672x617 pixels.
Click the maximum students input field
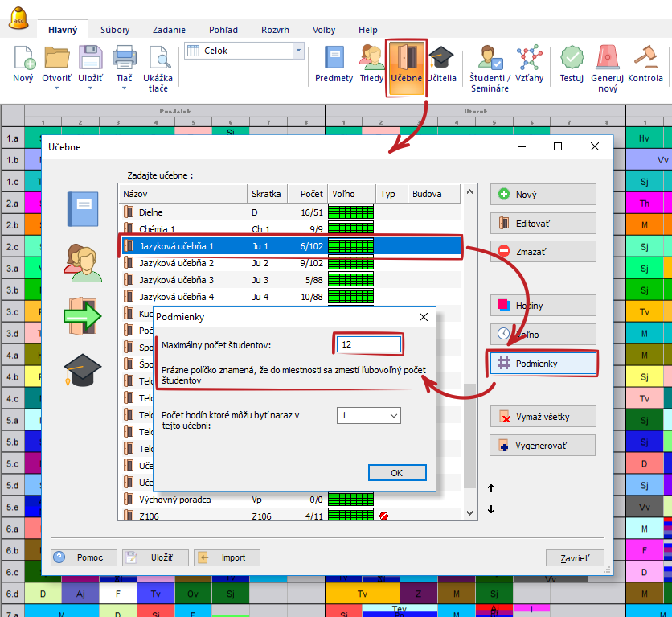369,344
